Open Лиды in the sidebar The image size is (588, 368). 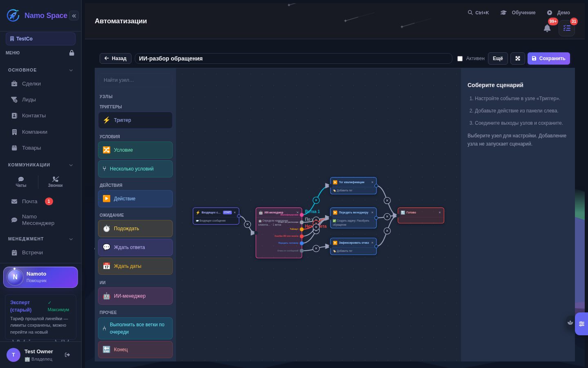click(40, 99)
